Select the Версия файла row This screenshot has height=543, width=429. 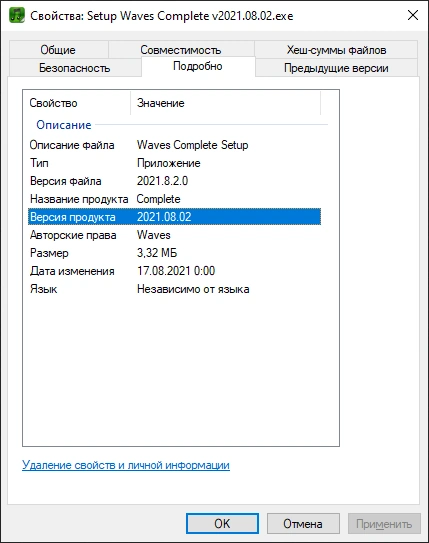click(175, 181)
